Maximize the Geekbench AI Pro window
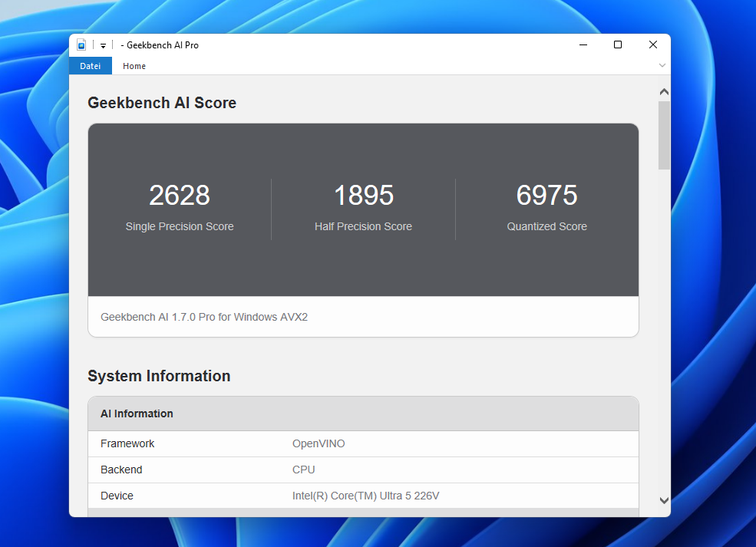 (x=618, y=44)
